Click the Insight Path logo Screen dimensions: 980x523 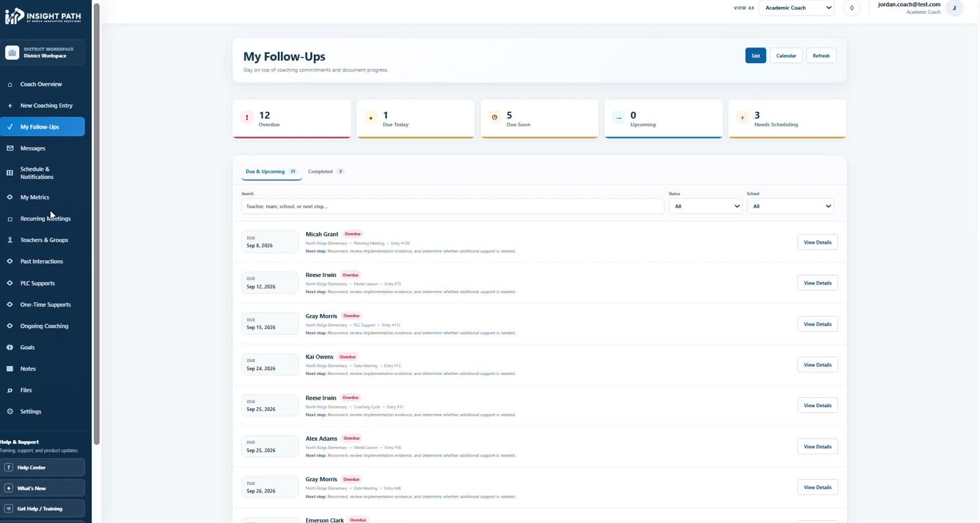(x=43, y=16)
